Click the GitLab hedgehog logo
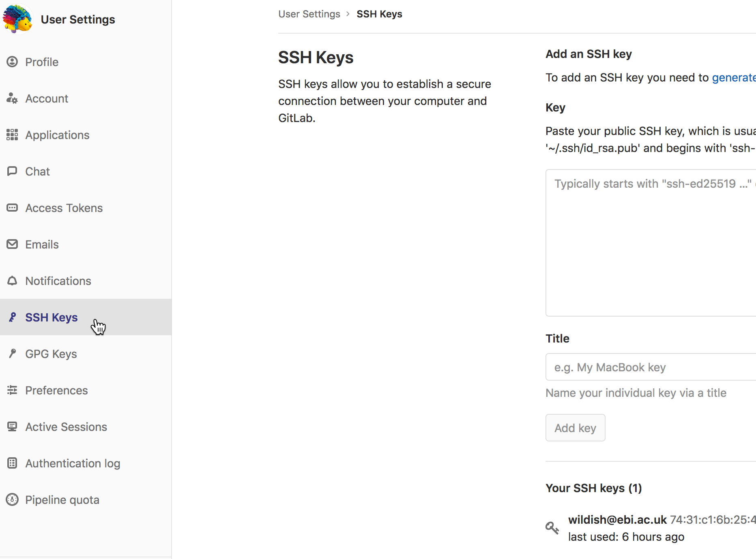The width and height of the screenshot is (756, 559). click(x=17, y=19)
